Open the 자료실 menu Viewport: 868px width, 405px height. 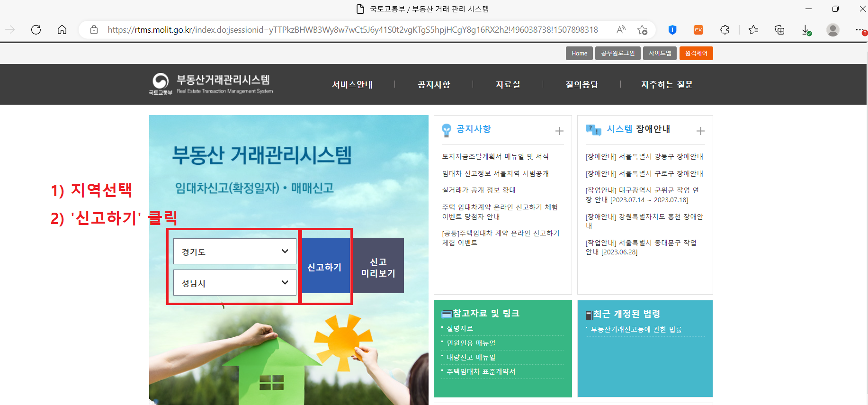click(508, 84)
